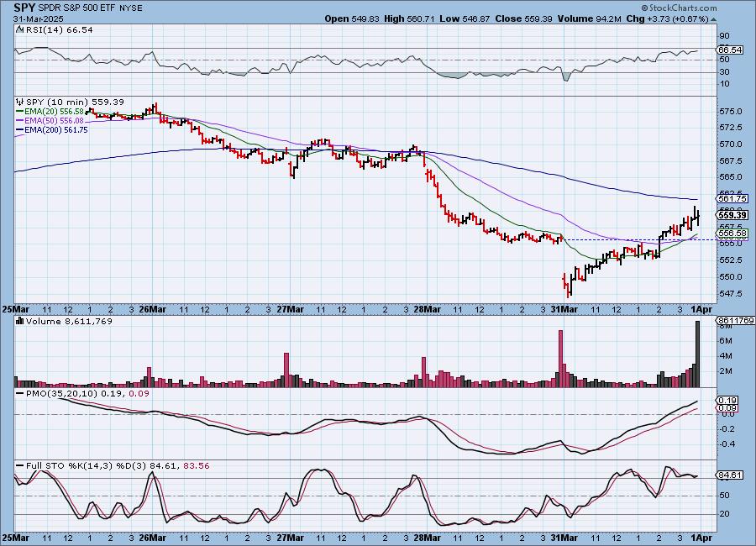Click the 90 label on the RSI scale
This screenshot has width=756, height=546.
[x=724, y=35]
